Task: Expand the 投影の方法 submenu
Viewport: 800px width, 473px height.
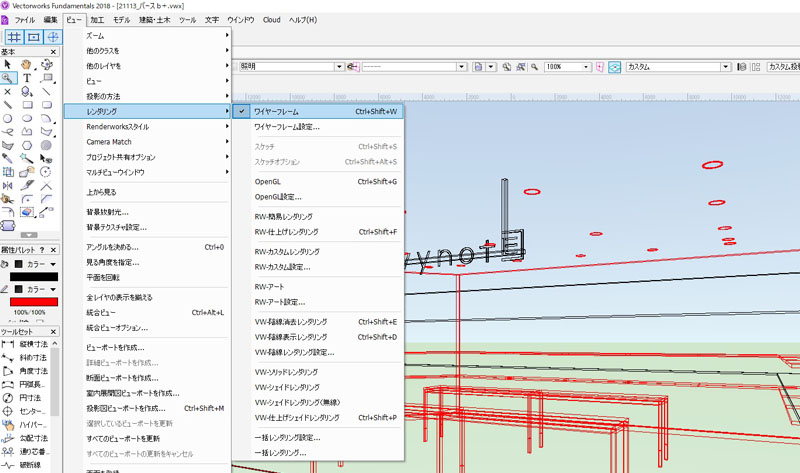Action: 147,96
